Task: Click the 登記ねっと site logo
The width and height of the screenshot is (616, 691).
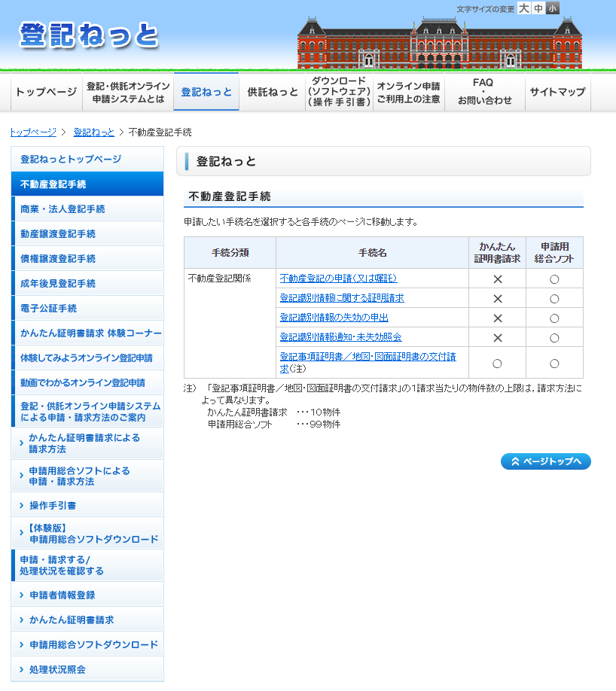Action: tap(89, 36)
